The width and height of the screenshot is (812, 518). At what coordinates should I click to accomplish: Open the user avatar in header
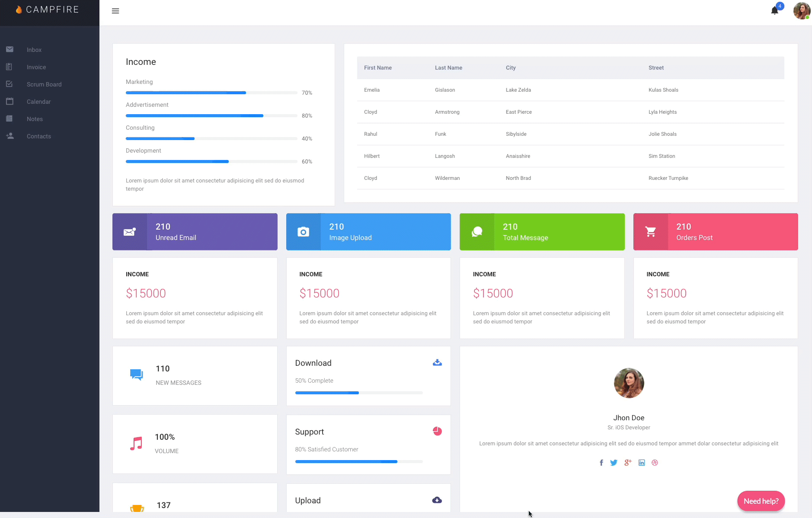coord(801,11)
